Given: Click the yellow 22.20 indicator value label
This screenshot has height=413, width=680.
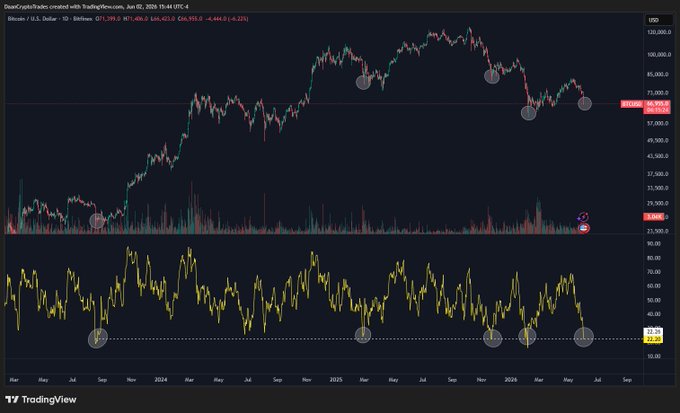Looking at the screenshot, I should click(x=654, y=339).
